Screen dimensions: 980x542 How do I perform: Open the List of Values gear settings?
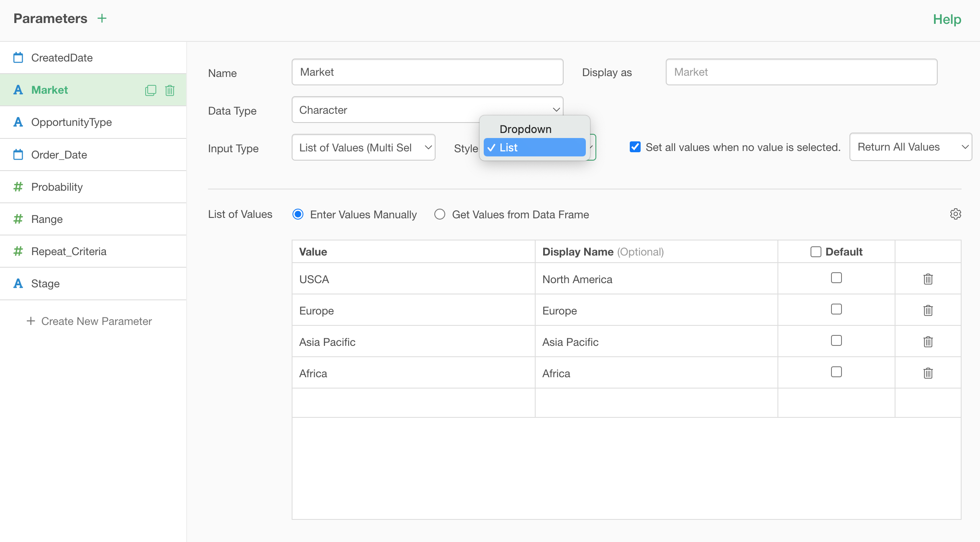pos(955,214)
